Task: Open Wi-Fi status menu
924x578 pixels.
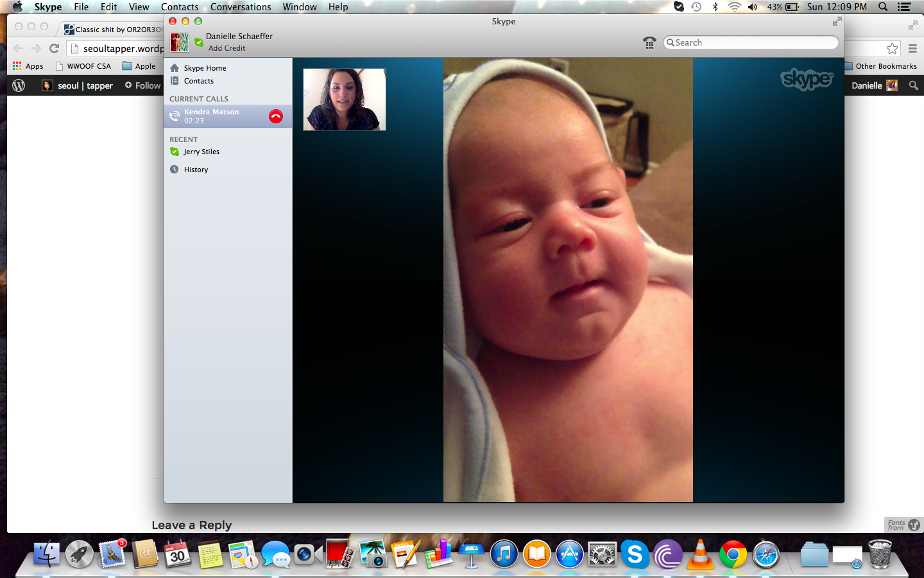Action: [734, 7]
